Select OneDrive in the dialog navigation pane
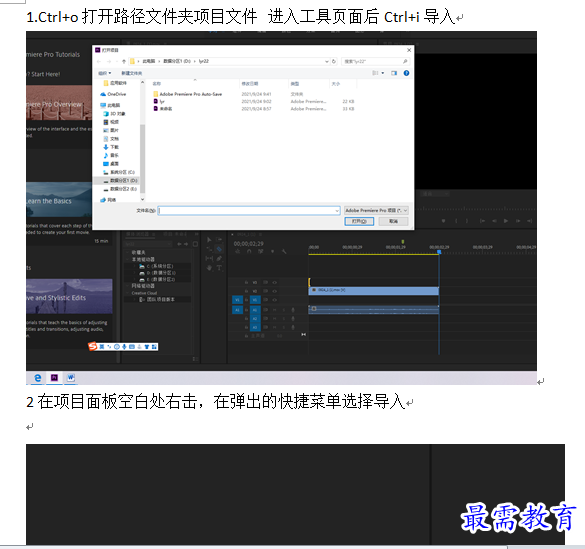 [x=113, y=94]
